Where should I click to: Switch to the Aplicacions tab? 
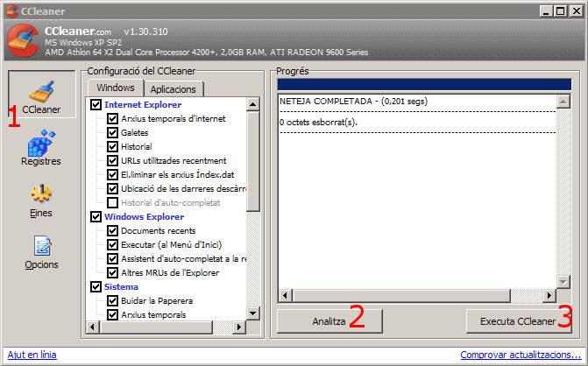pyautogui.click(x=174, y=89)
